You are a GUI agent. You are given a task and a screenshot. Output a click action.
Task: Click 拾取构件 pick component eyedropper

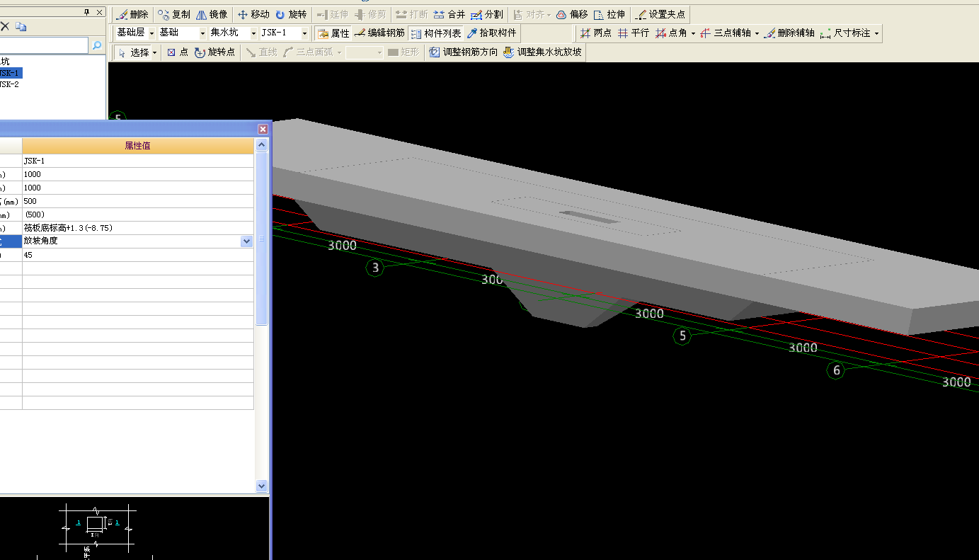tap(491, 33)
